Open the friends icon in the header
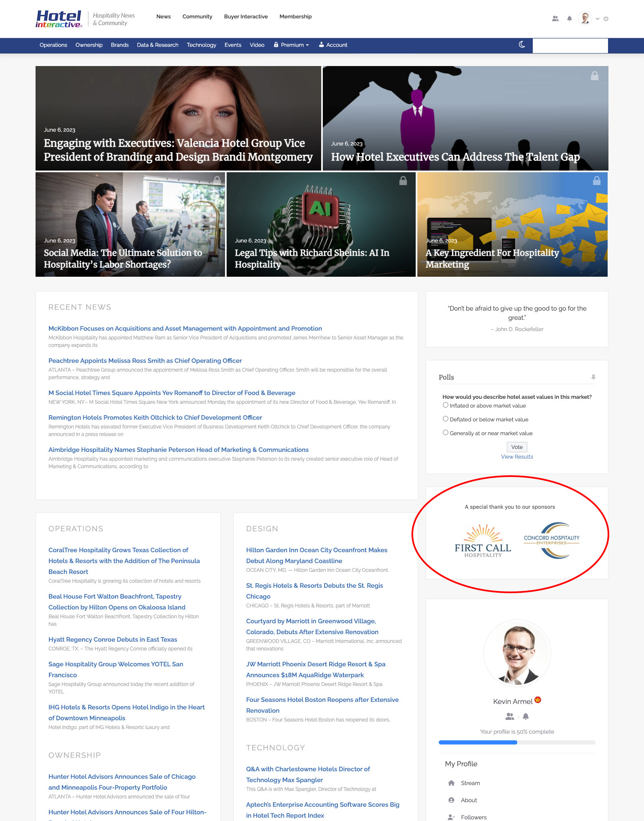Image resolution: width=644 pixels, height=821 pixels. [555, 18]
